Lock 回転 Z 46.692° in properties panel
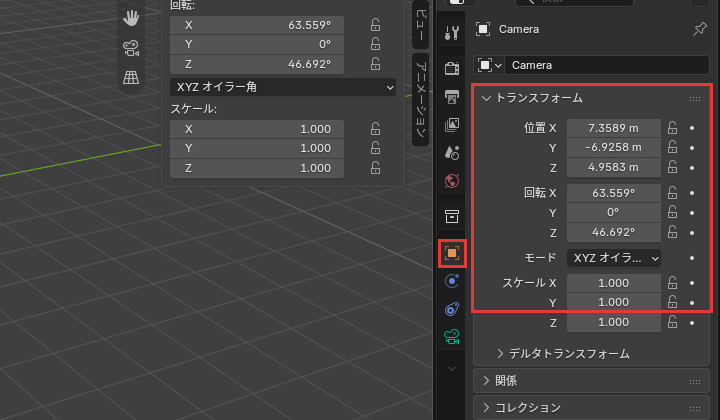720x420 pixels. 672,233
